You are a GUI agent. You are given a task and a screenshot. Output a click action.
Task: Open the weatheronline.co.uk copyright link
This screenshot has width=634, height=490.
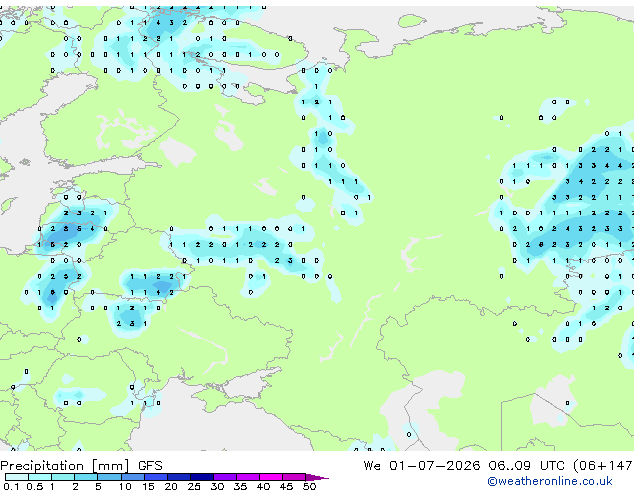tap(550, 481)
